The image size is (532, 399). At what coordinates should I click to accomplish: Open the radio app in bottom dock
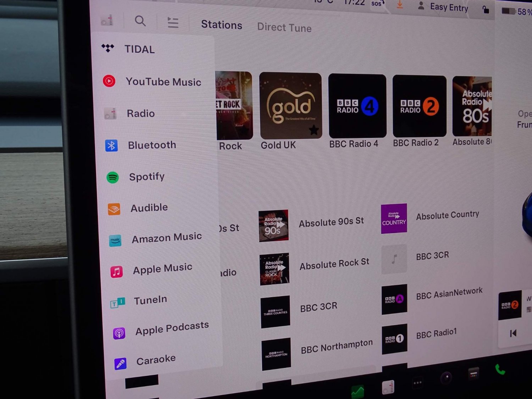tap(388, 387)
